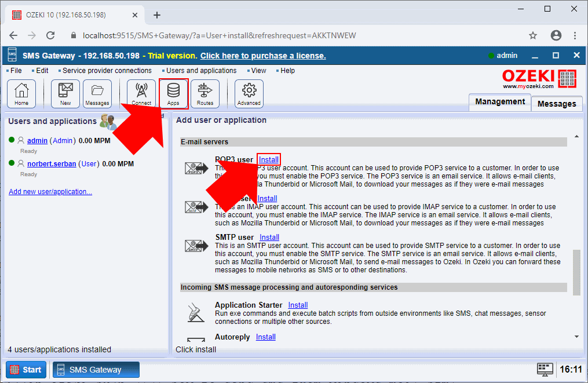
Task: Open the Users and applications menu
Action: [x=202, y=71]
